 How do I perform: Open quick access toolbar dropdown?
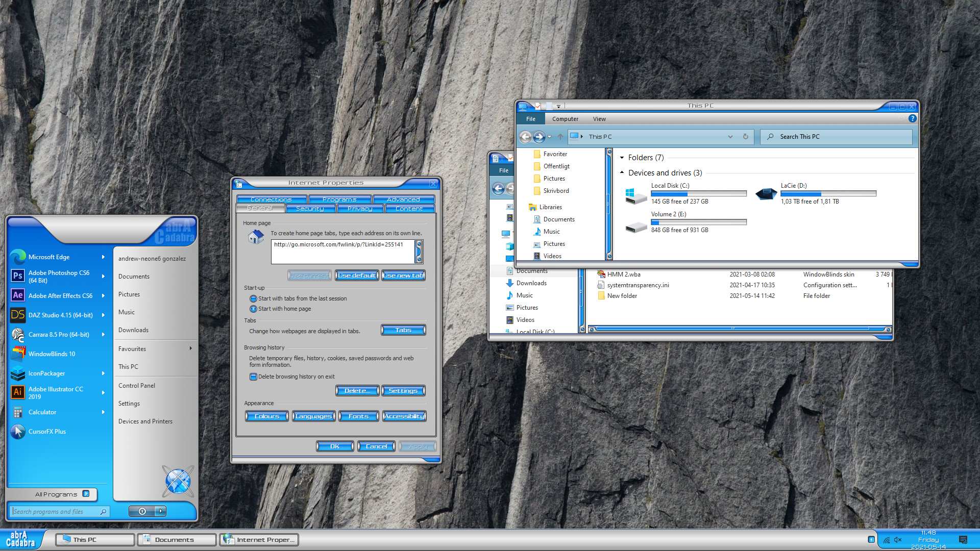tap(558, 106)
